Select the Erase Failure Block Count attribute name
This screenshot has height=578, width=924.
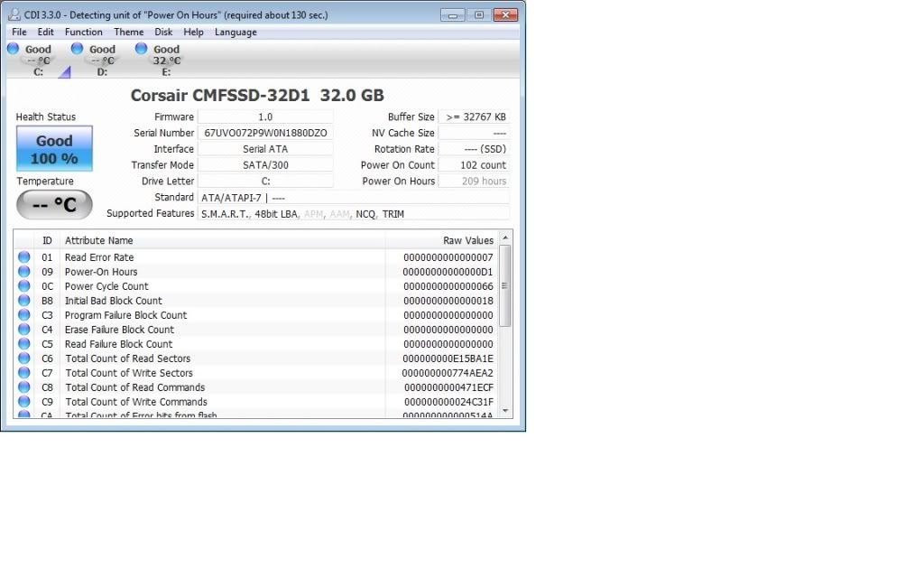(x=119, y=329)
